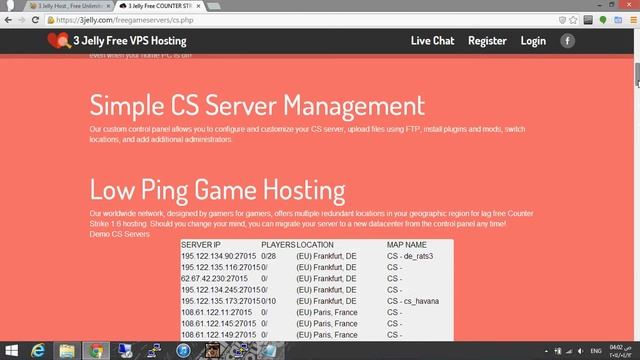Click server IP 108.61.122.11:27015
This screenshot has width=640, height=360.
coord(217,312)
